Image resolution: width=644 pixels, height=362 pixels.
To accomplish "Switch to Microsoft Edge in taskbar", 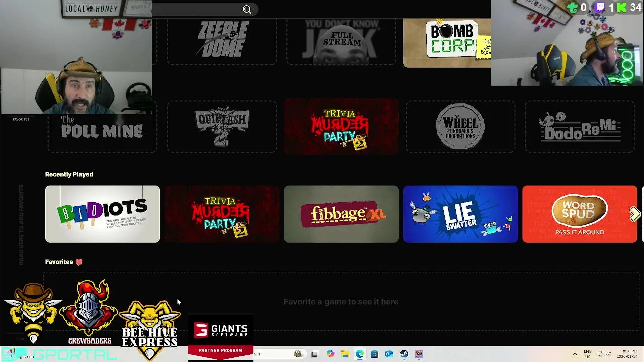I will pyautogui.click(x=360, y=354).
